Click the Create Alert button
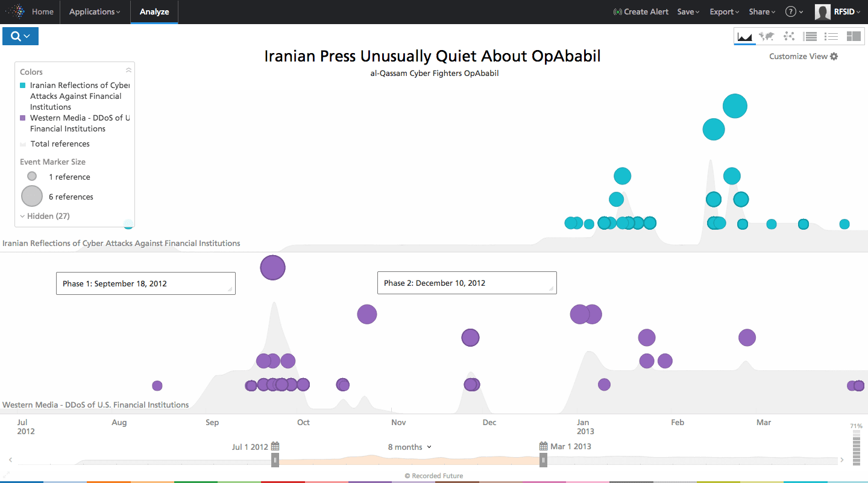This screenshot has width=868, height=483. [641, 11]
